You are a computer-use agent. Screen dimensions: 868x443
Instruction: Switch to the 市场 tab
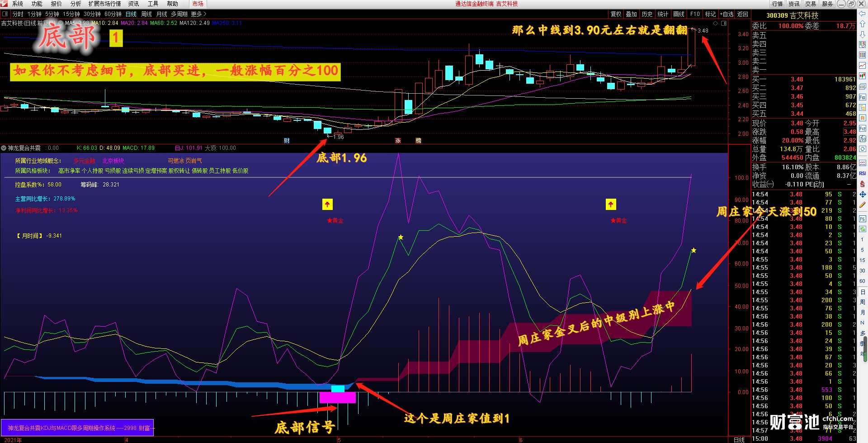[x=198, y=4]
